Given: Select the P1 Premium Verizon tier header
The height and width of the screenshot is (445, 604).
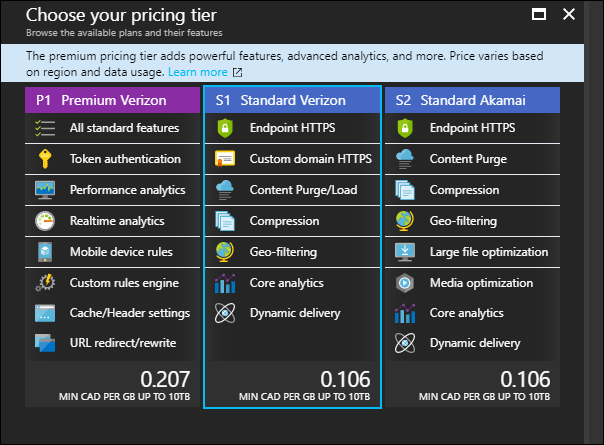Looking at the screenshot, I should tap(112, 100).
